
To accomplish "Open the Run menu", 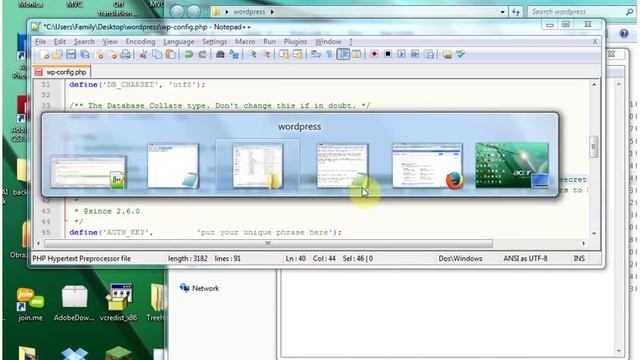I will point(269,42).
